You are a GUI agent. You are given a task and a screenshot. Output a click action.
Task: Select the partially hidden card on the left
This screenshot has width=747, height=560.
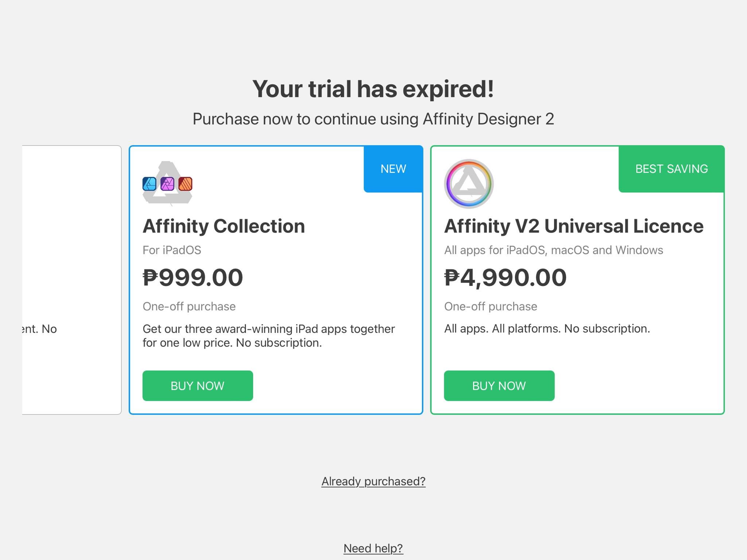pyautogui.click(x=71, y=280)
